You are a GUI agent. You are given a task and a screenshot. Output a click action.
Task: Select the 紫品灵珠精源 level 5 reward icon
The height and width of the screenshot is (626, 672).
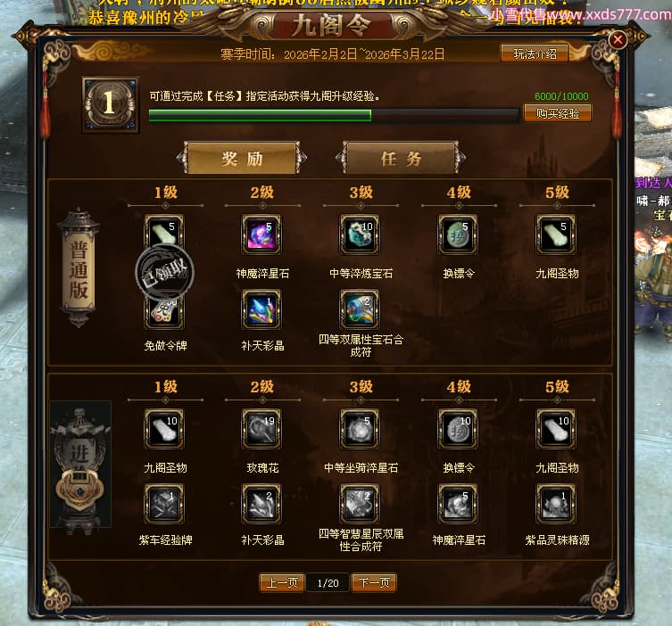(556, 504)
